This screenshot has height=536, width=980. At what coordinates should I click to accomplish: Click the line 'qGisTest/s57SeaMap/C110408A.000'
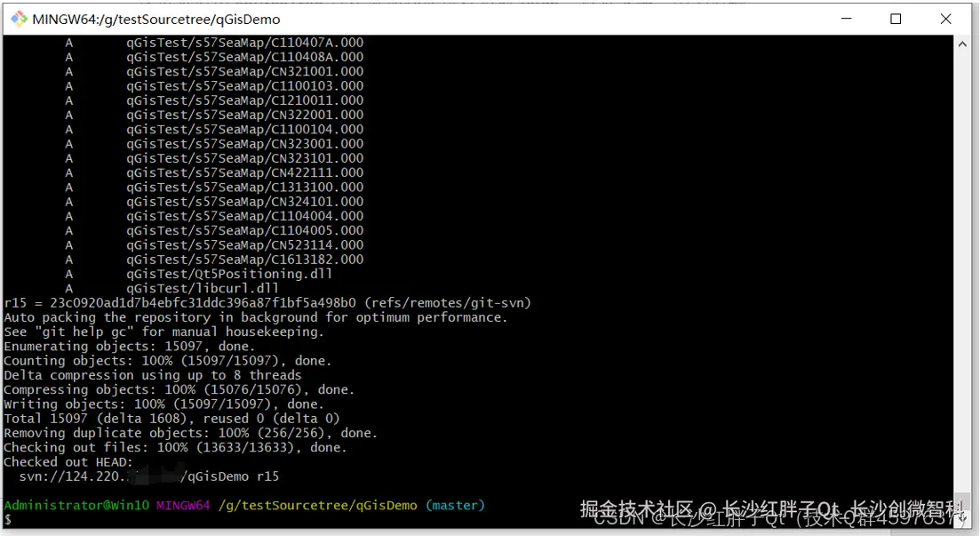pyautogui.click(x=245, y=57)
